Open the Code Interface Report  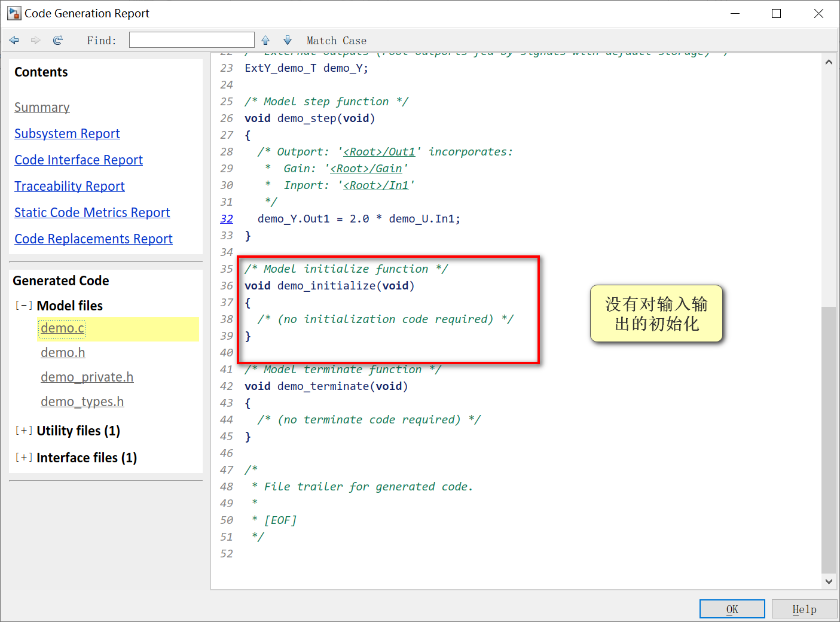coord(78,160)
